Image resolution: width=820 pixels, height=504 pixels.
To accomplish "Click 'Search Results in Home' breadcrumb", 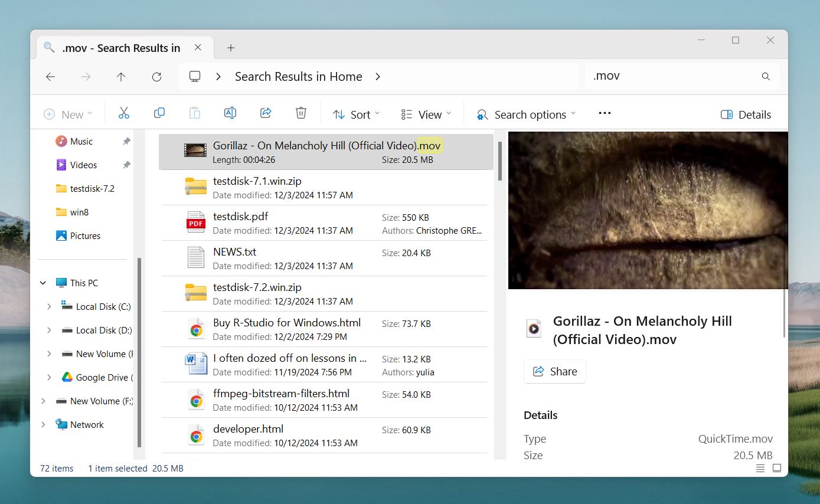I will click(299, 77).
